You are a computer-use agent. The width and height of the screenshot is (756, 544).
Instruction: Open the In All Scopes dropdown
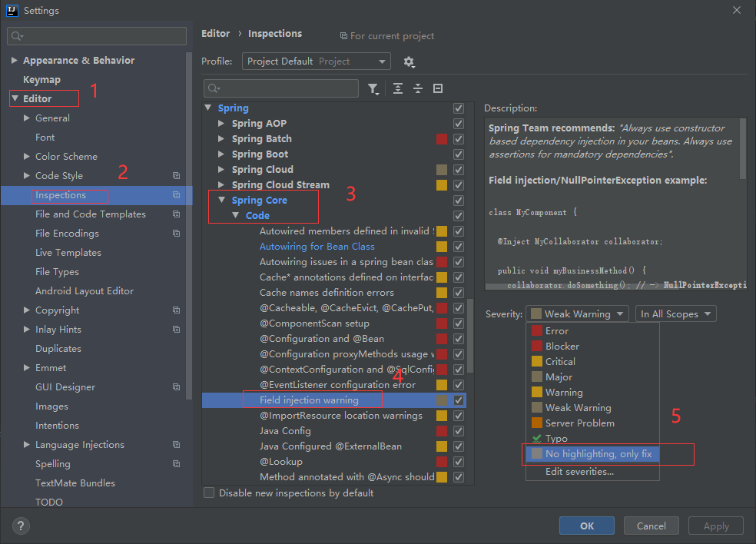pos(675,314)
